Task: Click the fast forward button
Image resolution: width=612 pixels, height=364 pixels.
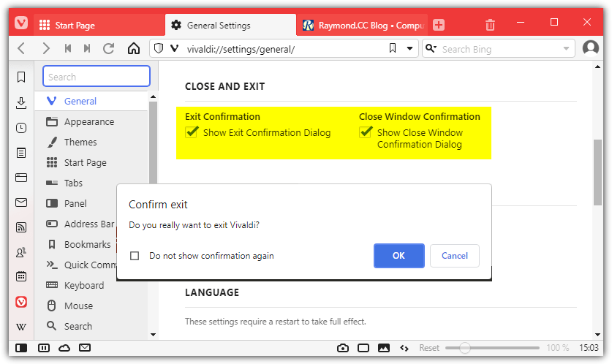Action: click(x=87, y=49)
